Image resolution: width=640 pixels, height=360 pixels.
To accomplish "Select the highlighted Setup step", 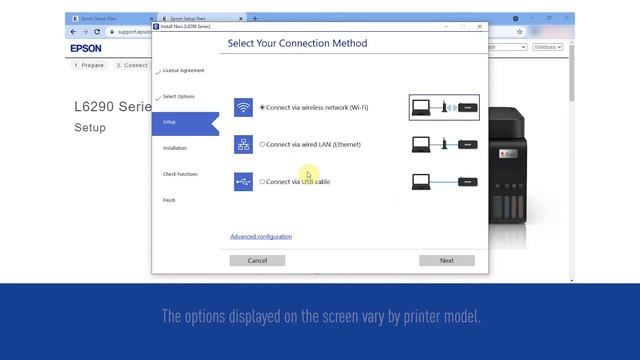I will (x=185, y=124).
